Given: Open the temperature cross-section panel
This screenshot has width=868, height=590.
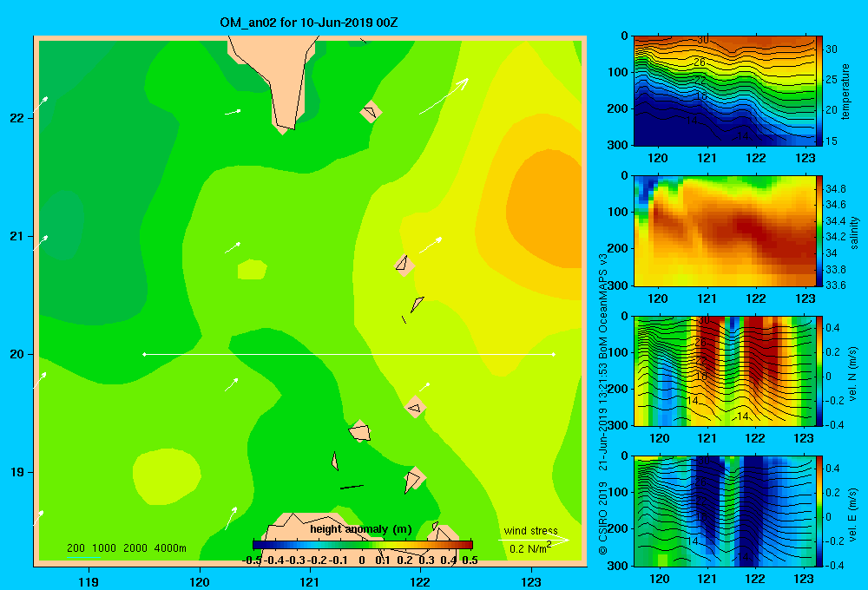Looking at the screenshot, I should click(724, 91).
